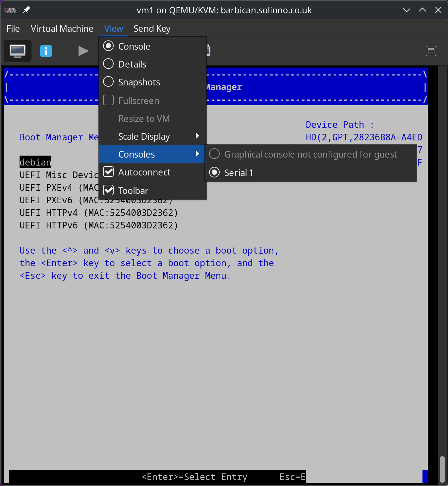The image size is (448, 486).
Task: Click the fullscreen icon in toolbar
Action: coord(431,51)
